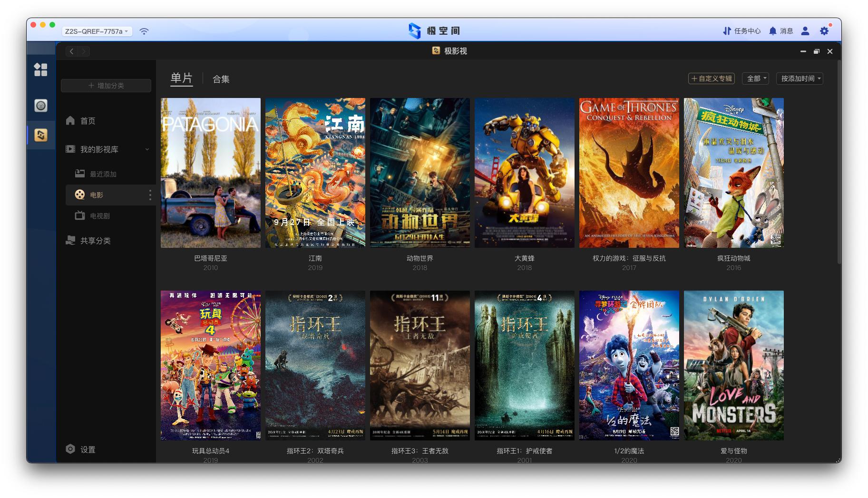Open the app grid dashboard icon
Image resolution: width=868 pixels, height=498 pixels.
coord(41,69)
